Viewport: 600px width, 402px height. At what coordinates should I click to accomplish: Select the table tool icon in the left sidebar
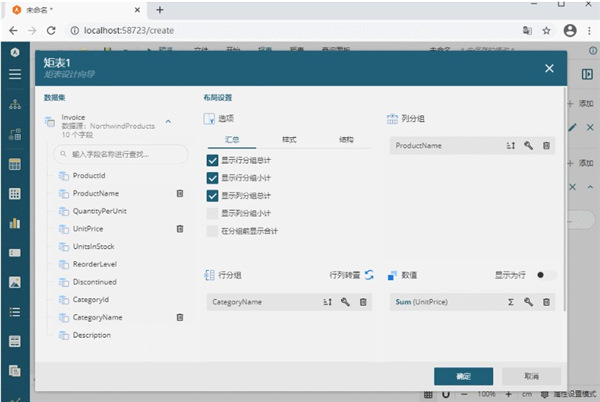[x=15, y=164]
